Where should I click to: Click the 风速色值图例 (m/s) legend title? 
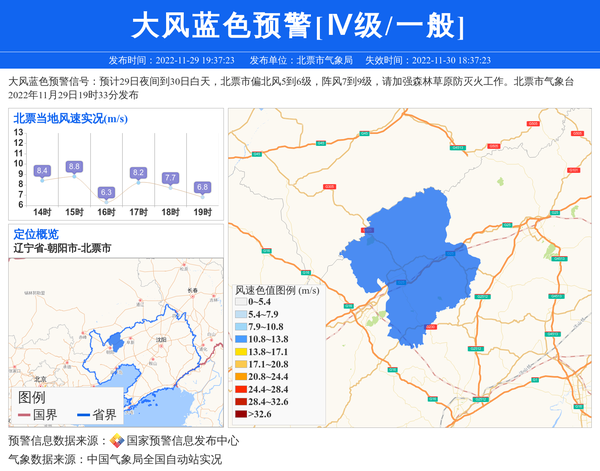click(x=277, y=290)
